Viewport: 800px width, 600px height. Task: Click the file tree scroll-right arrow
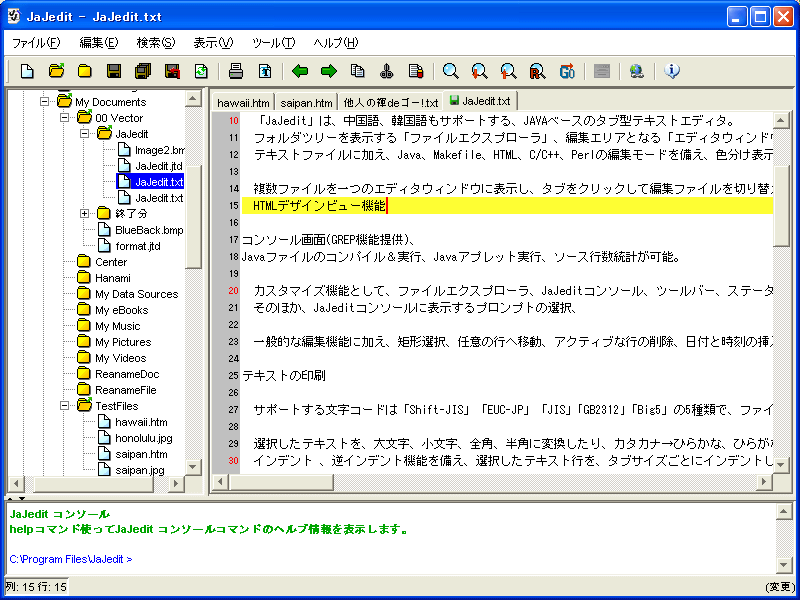point(177,483)
